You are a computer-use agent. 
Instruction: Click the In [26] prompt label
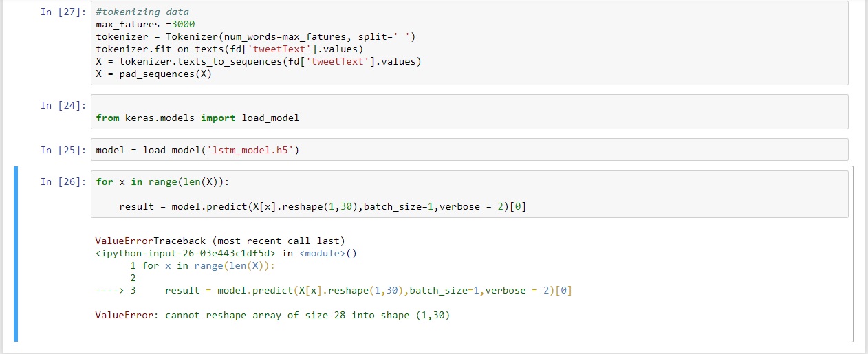coord(63,181)
